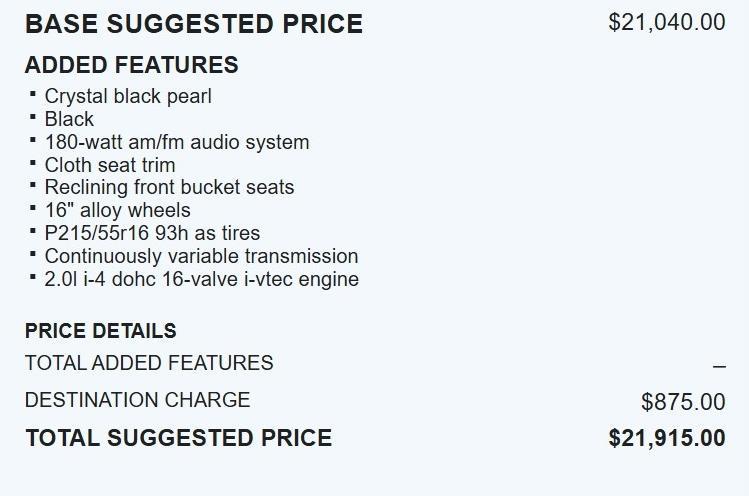
Task: Select the Total Added Features label
Action: click(149, 363)
